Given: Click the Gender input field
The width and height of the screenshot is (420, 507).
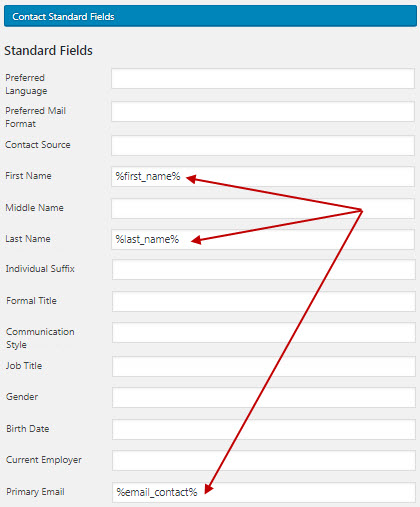Looking at the screenshot, I should (x=263, y=397).
